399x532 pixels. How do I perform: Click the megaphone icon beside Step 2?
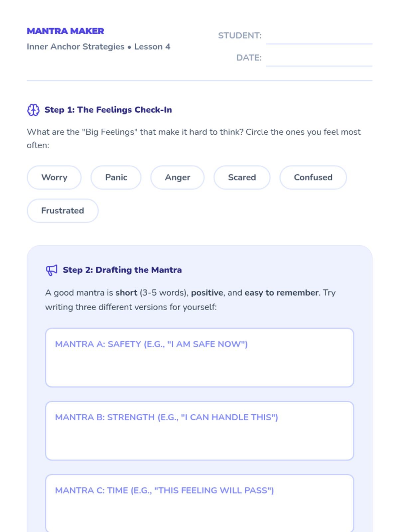pos(52,270)
